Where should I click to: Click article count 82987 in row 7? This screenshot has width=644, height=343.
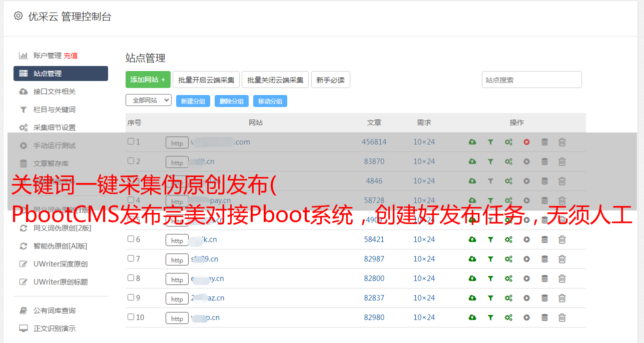[374, 259]
